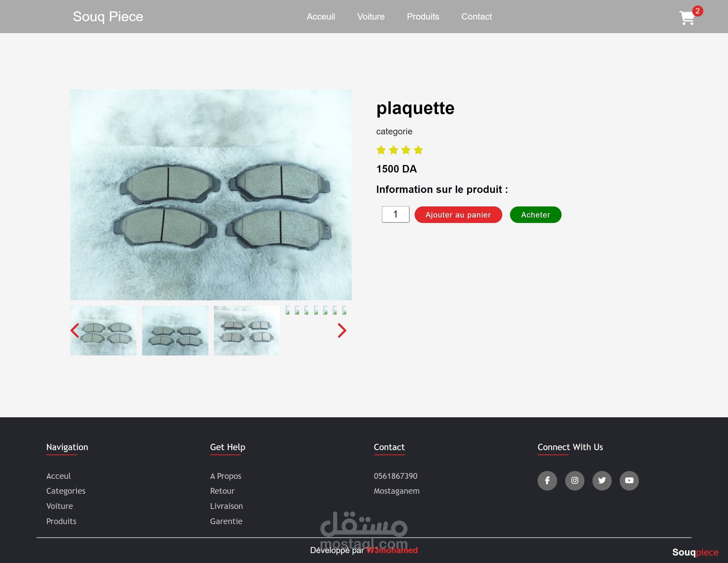Click the Instagram social icon
The height and width of the screenshot is (563, 728).
tap(574, 480)
